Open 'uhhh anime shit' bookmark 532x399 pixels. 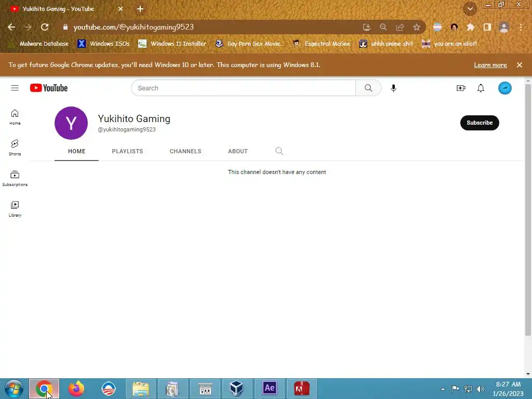(387, 44)
